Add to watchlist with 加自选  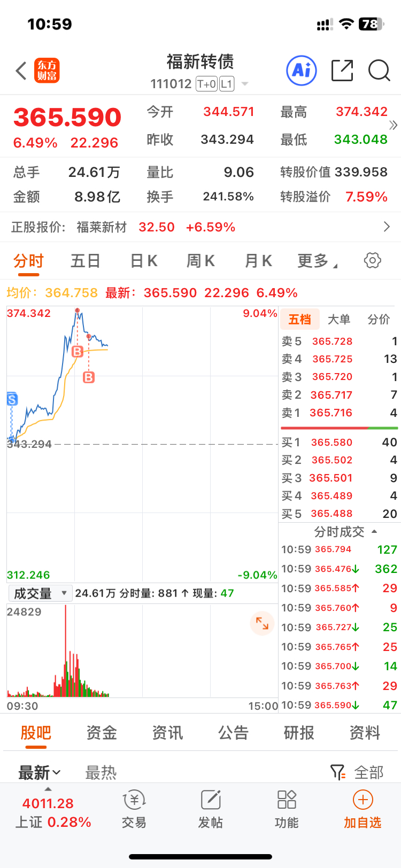coord(363,809)
